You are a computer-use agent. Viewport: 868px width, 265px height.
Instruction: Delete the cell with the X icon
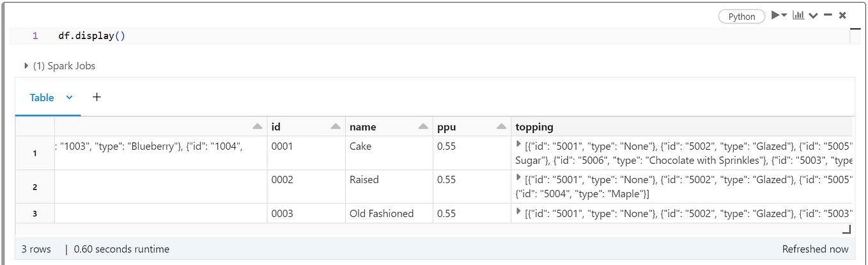coord(842,15)
